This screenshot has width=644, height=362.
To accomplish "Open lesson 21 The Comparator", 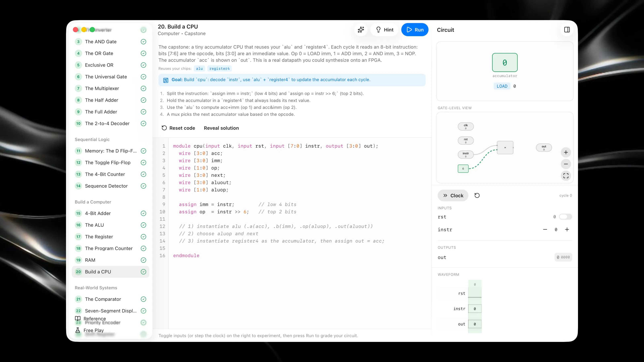I will point(110,299).
